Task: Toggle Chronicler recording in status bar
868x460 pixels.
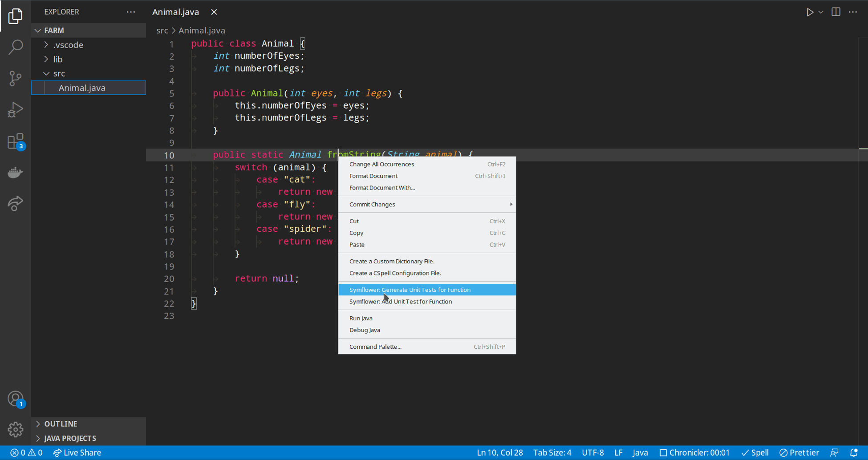Action: 694,452
